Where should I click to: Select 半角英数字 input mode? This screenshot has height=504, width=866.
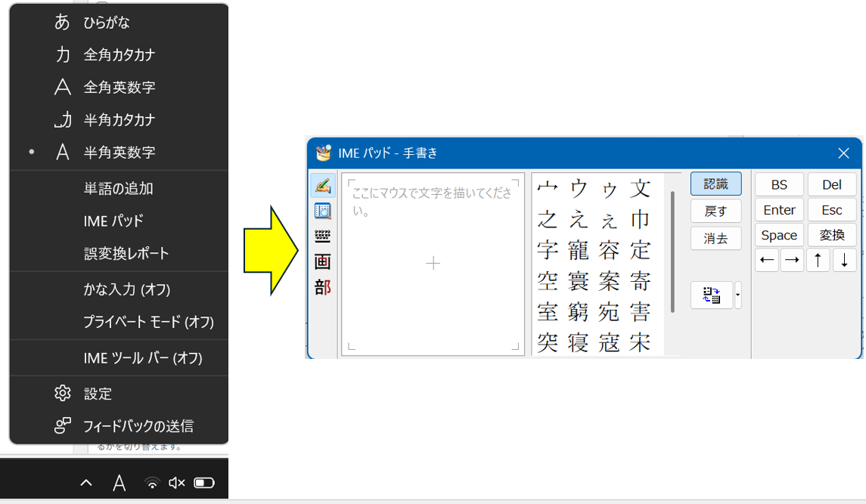tap(120, 152)
